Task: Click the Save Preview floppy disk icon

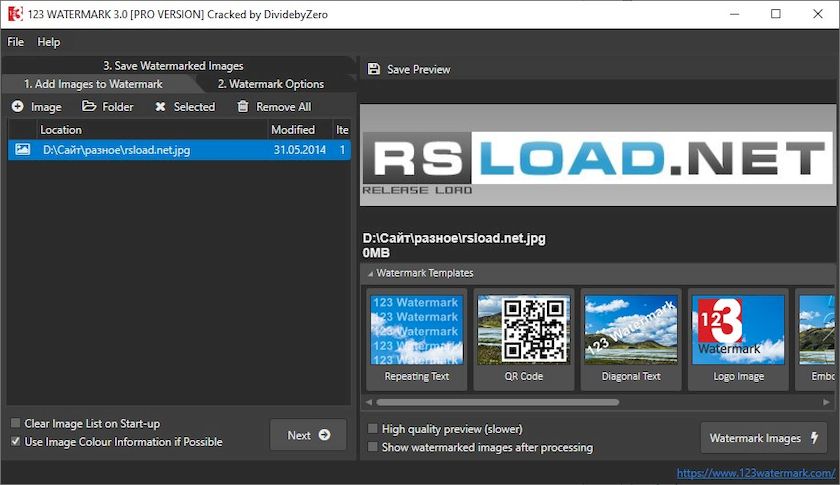Action: click(374, 69)
